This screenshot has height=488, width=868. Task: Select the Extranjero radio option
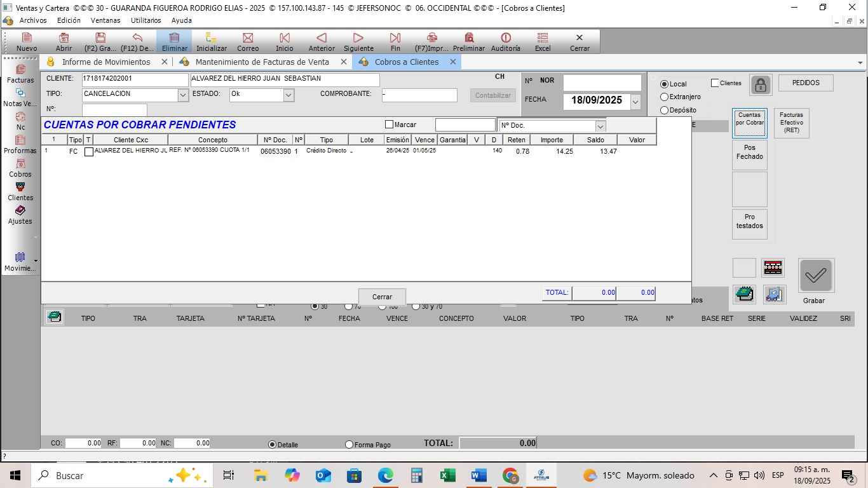pos(665,97)
